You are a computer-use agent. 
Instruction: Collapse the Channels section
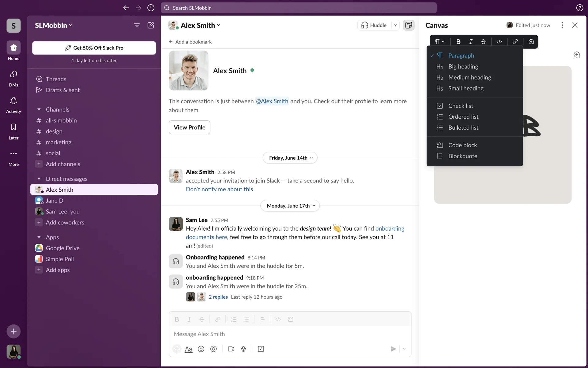click(x=39, y=109)
